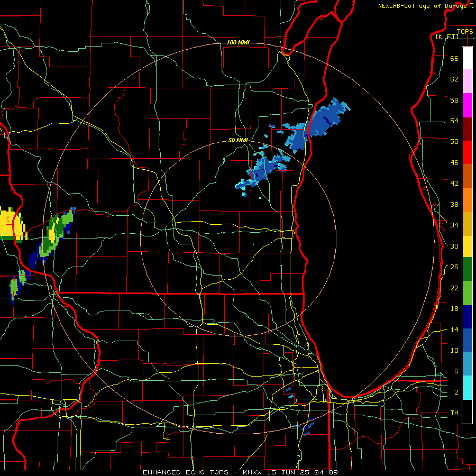476x476 pixels.
Task: Click the "18" legend value
Action: point(454,309)
